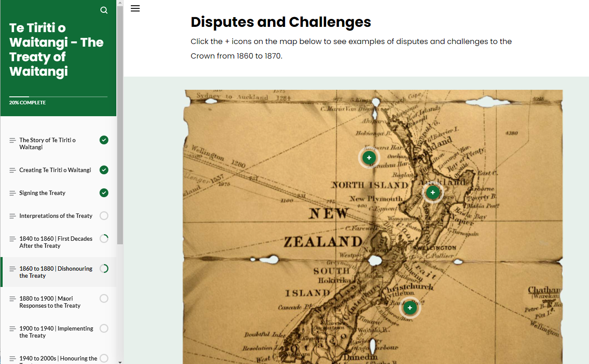This screenshot has width=589, height=364.
Task: Click lines icon beside 1860 to 1880
Action: [x=12, y=269]
